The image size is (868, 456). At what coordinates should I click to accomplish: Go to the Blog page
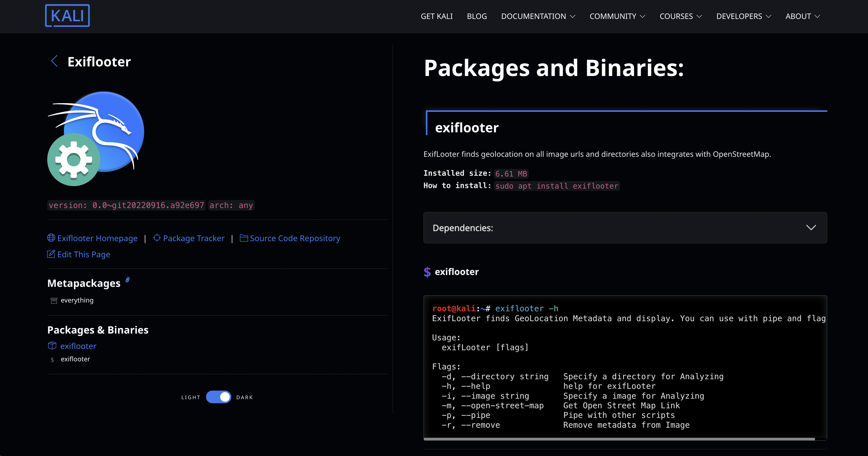tap(477, 16)
